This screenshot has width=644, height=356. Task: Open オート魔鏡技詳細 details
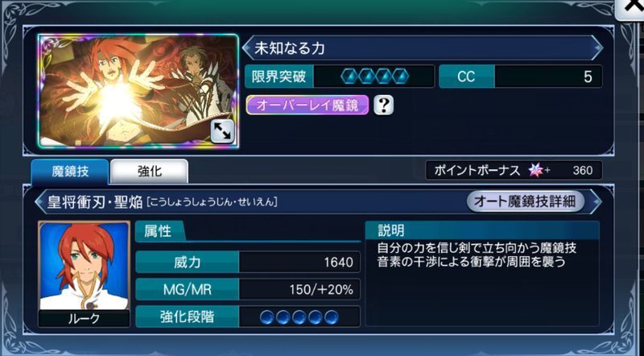[x=526, y=201]
